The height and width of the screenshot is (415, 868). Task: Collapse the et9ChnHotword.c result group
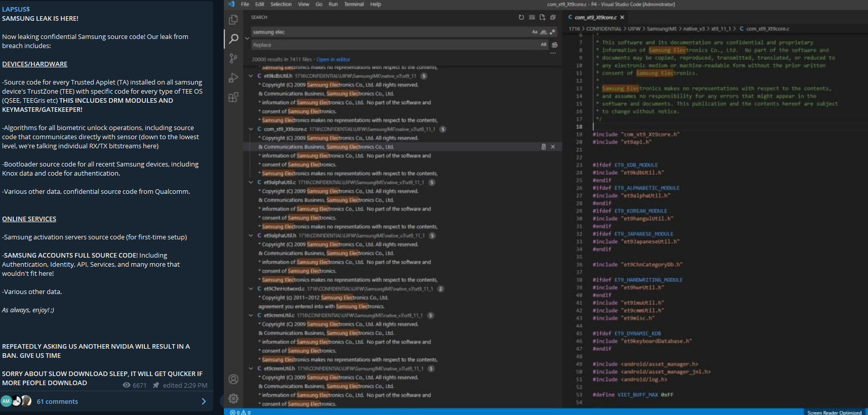[251, 289]
